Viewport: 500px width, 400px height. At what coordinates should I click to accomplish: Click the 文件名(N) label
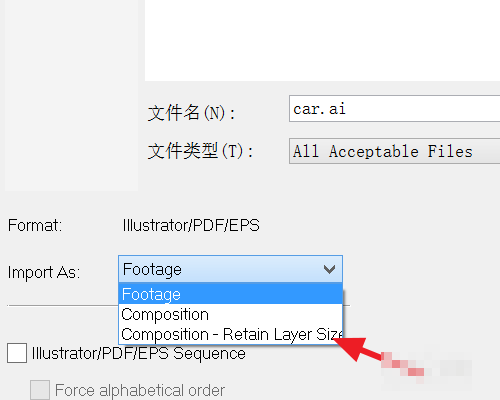[191, 113]
